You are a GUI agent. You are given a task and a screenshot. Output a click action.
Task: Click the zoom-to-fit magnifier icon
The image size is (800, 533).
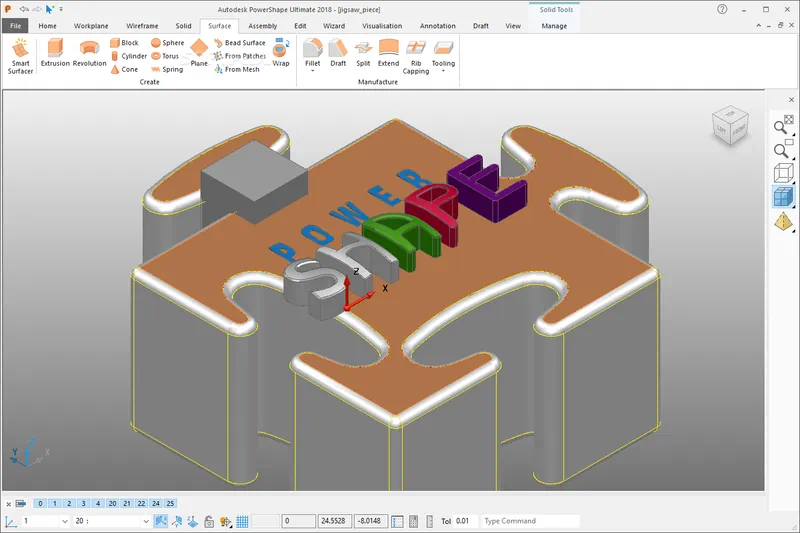(783, 125)
